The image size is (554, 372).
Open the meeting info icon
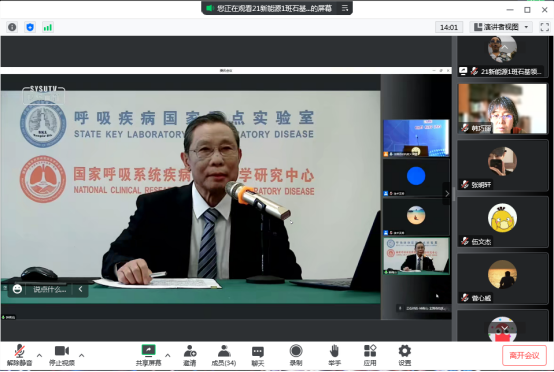pyautogui.click(x=12, y=27)
